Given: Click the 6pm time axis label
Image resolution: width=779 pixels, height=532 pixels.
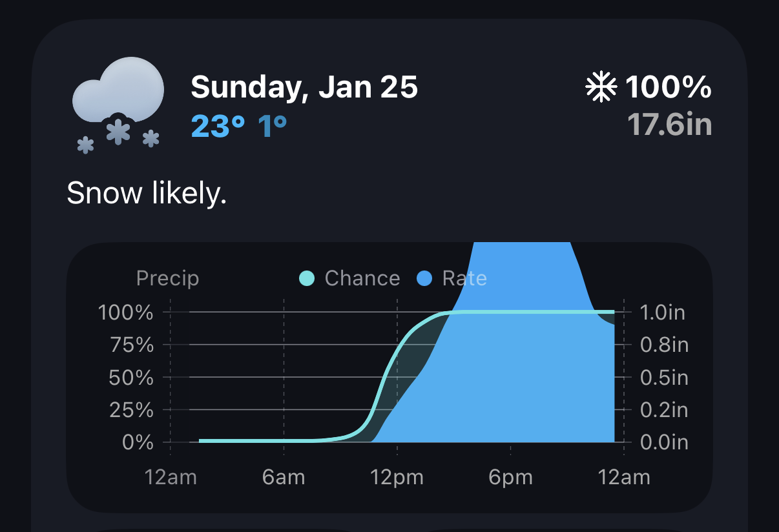Looking at the screenshot, I should click(x=510, y=478).
